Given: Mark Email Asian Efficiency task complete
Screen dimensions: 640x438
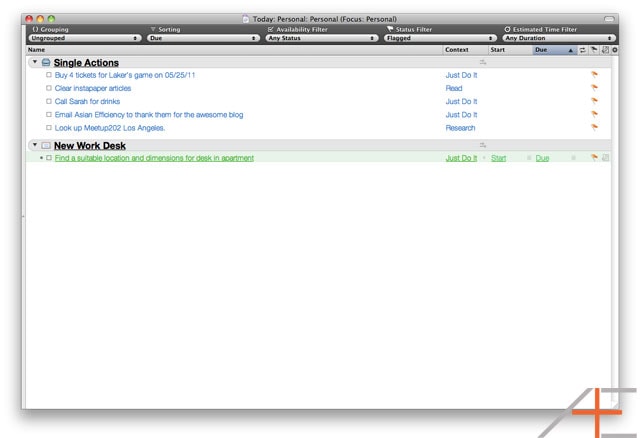Looking at the screenshot, I should [49, 114].
